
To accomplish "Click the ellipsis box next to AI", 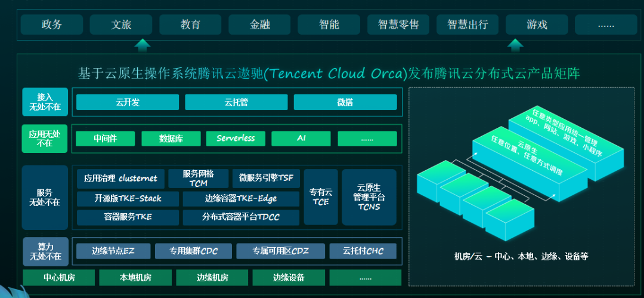I will click(367, 139).
